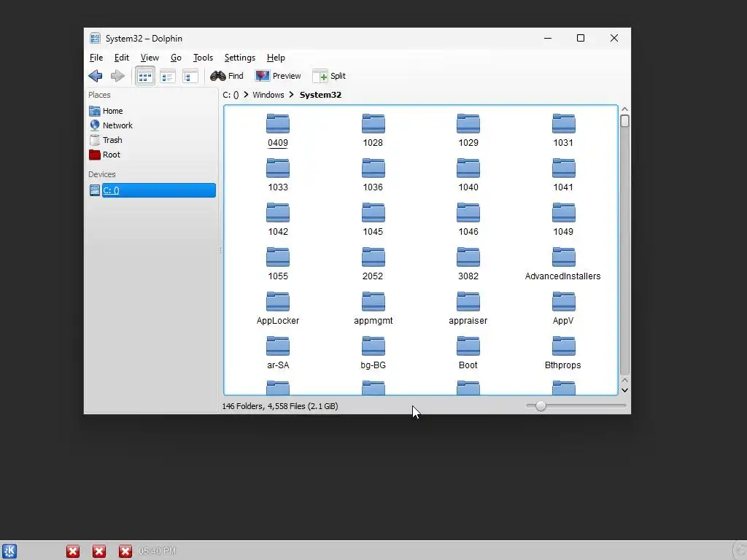Screen dimensions: 747x560
Task: Select the 2052 folder
Action: click(x=373, y=264)
